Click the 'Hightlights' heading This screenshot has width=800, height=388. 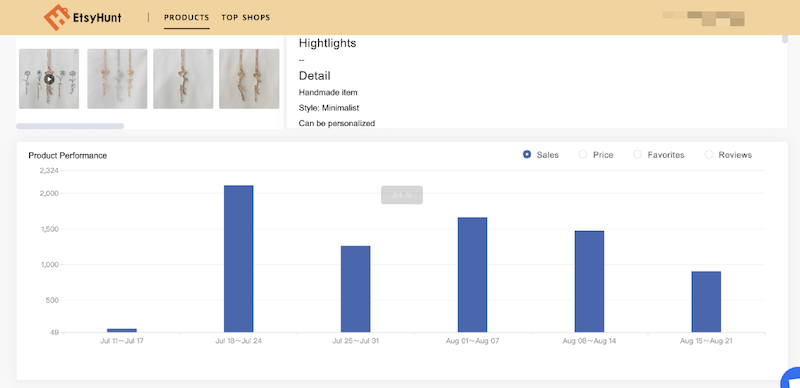328,43
